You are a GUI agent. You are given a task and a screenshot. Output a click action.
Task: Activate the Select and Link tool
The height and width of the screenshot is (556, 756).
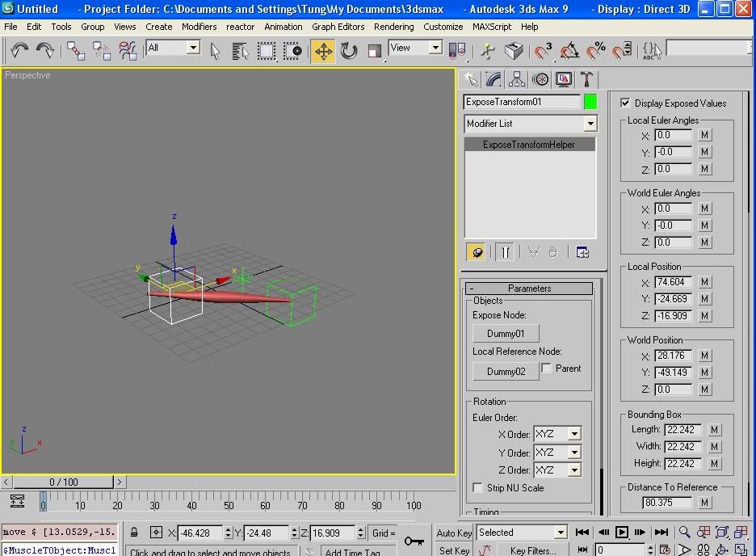click(x=76, y=50)
